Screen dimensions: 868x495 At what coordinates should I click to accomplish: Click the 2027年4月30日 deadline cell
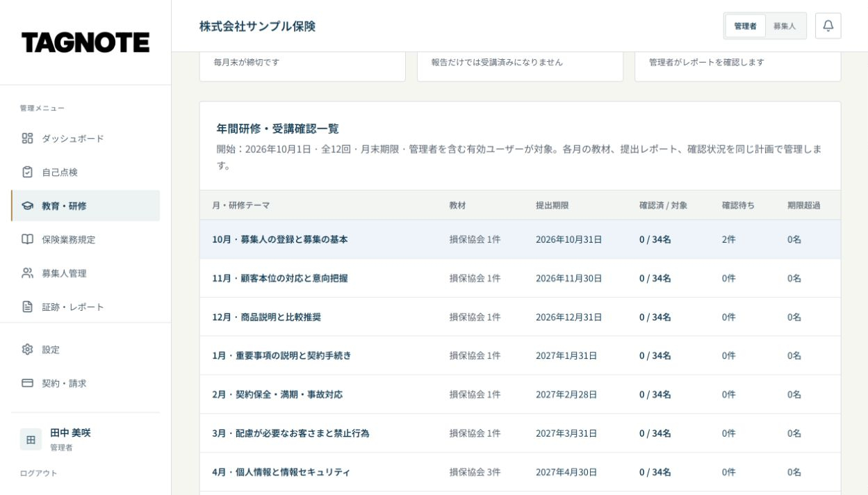tap(566, 472)
